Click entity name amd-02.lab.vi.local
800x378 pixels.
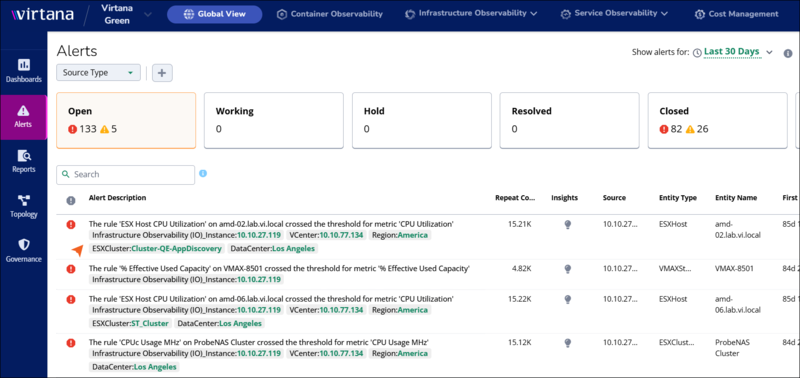[x=738, y=230]
